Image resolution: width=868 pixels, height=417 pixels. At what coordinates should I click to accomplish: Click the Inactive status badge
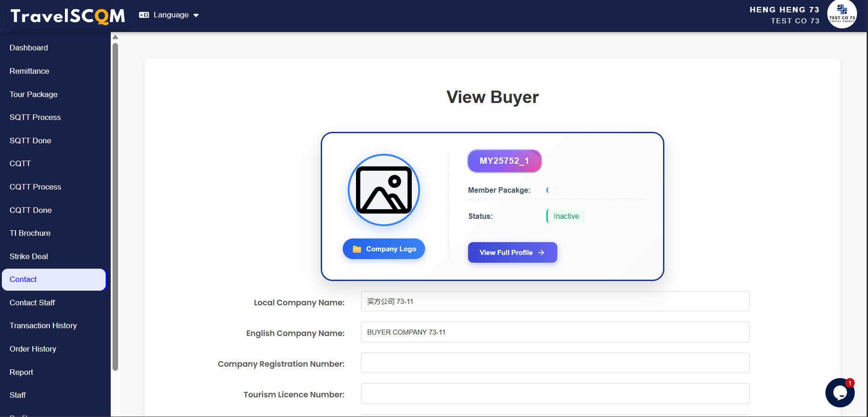coord(566,216)
